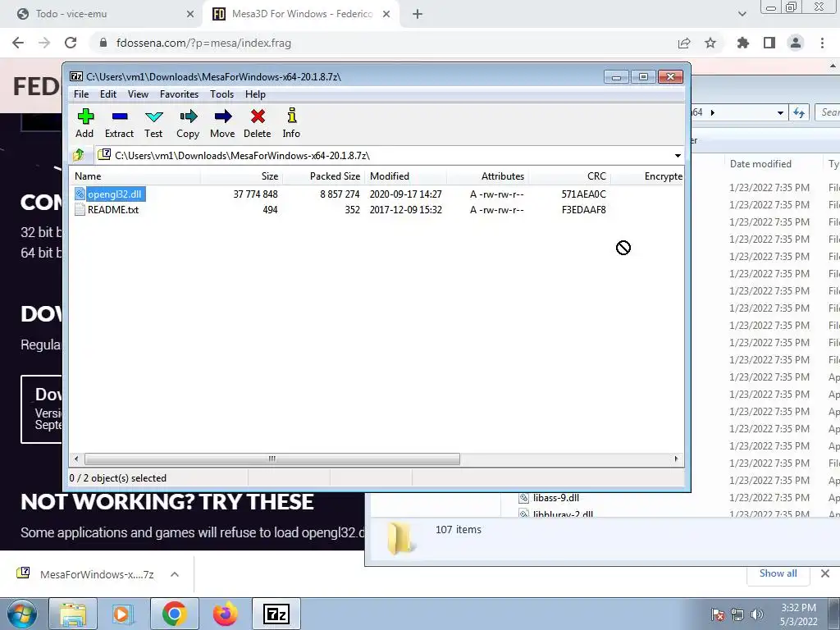Reload the current page
840x630 pixels.
click(x=71, y=43)
